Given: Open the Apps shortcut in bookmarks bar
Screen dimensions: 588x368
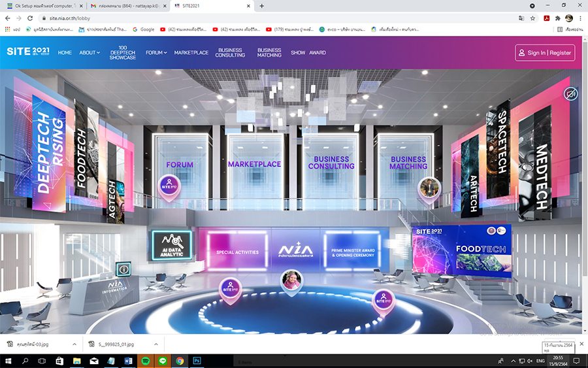Looking at the screenshot, I should coord(12,29).
